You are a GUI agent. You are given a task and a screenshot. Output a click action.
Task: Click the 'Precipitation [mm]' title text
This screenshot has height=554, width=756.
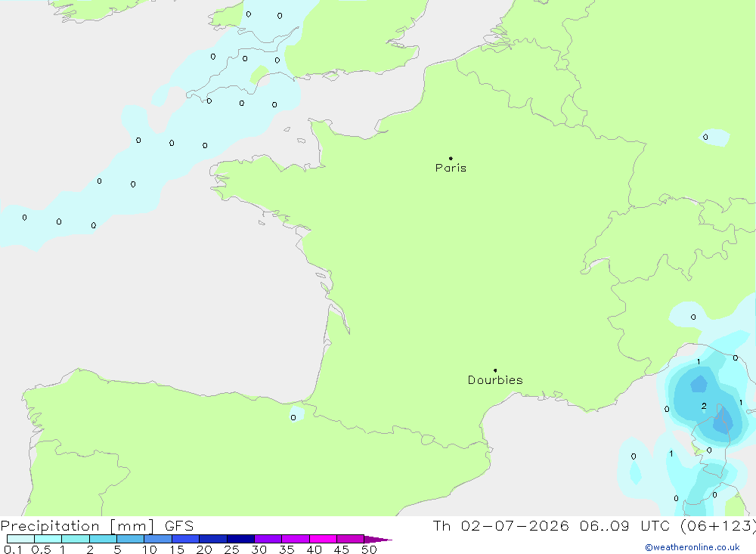(x=78, y=526)
